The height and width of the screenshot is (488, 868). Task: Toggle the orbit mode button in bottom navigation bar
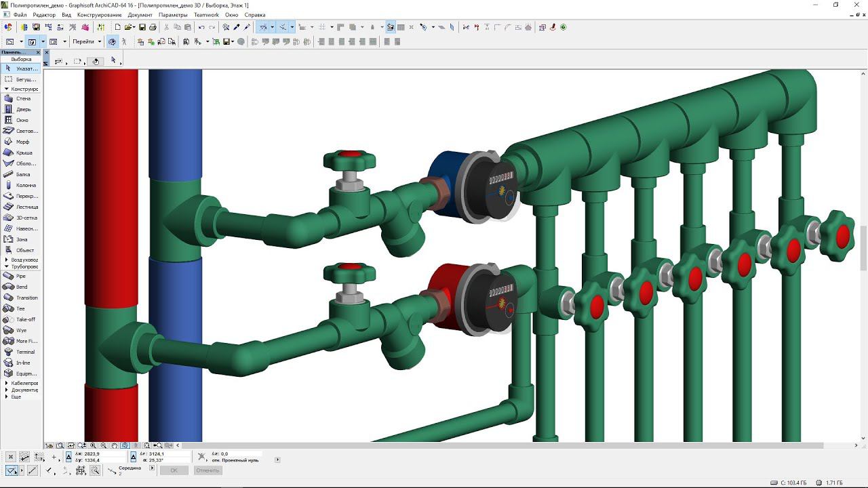tap(125, 445)
